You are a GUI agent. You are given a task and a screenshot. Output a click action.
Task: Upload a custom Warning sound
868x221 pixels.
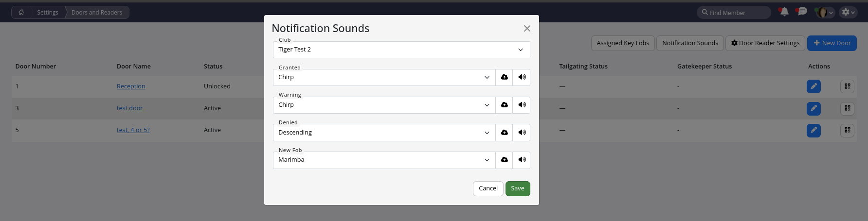(x=504, y=105)
